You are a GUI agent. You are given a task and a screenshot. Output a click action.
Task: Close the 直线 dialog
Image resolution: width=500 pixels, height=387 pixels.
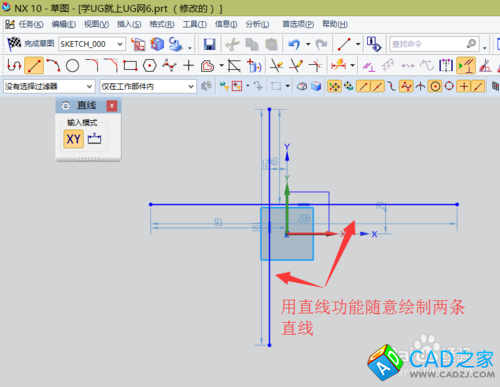[x=112, y=106]
